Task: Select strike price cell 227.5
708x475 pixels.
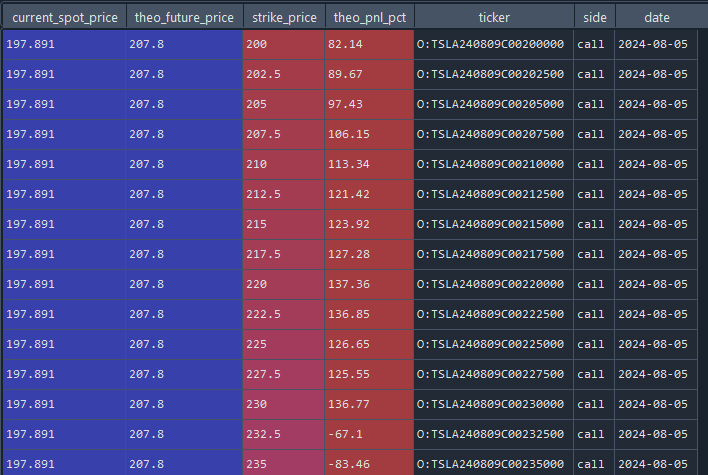Action: pyautogui.click(x=284, y=374)
